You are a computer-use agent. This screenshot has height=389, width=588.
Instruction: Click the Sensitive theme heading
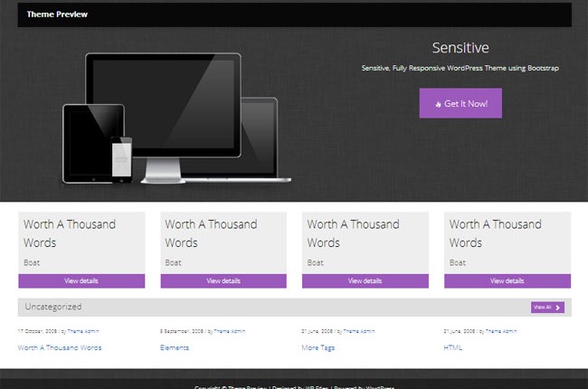(460, 47)
